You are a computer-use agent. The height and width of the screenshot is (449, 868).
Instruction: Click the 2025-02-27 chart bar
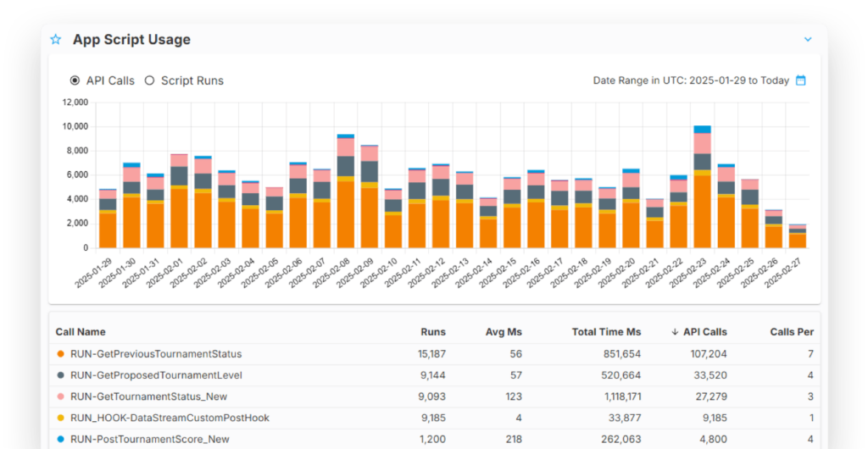click(x=798, y=236)
